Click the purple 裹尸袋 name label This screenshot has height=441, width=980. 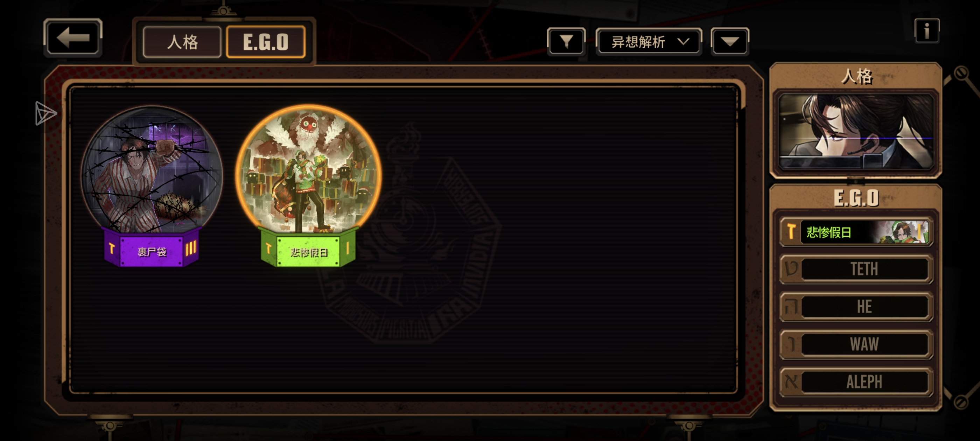pyautogui.click(x=152, y=251)
